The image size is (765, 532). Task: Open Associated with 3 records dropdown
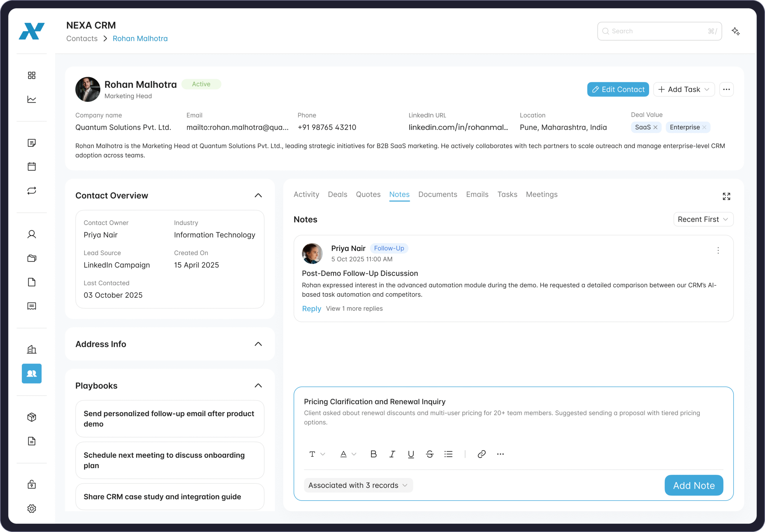click(x=358, y=485)
